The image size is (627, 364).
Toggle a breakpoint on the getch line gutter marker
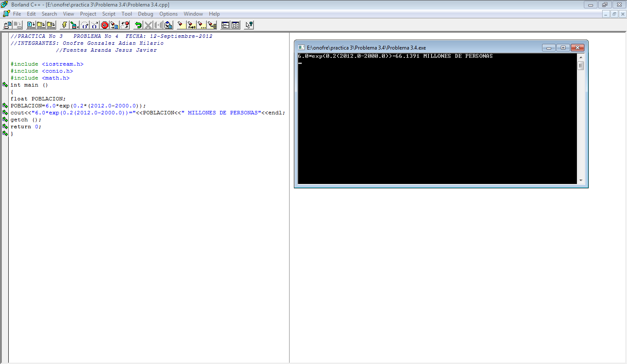5,119
